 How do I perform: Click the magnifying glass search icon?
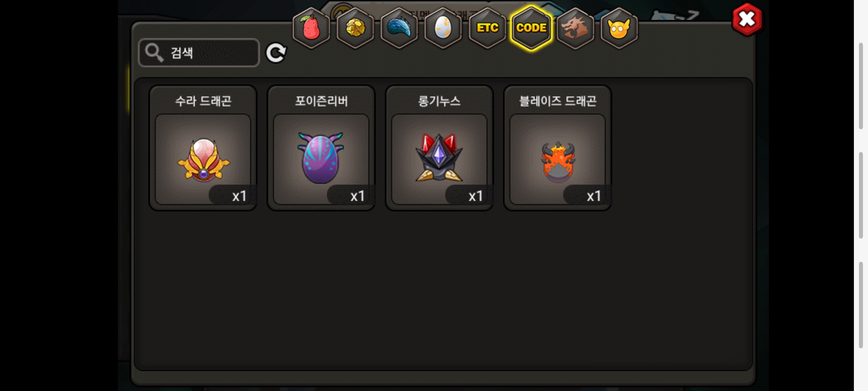154,53
